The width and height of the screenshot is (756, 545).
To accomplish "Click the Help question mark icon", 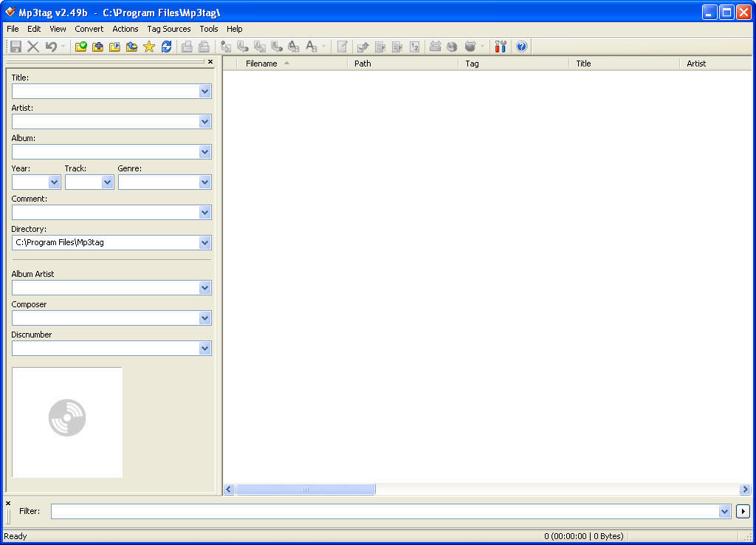I will (x=521, y=46).
